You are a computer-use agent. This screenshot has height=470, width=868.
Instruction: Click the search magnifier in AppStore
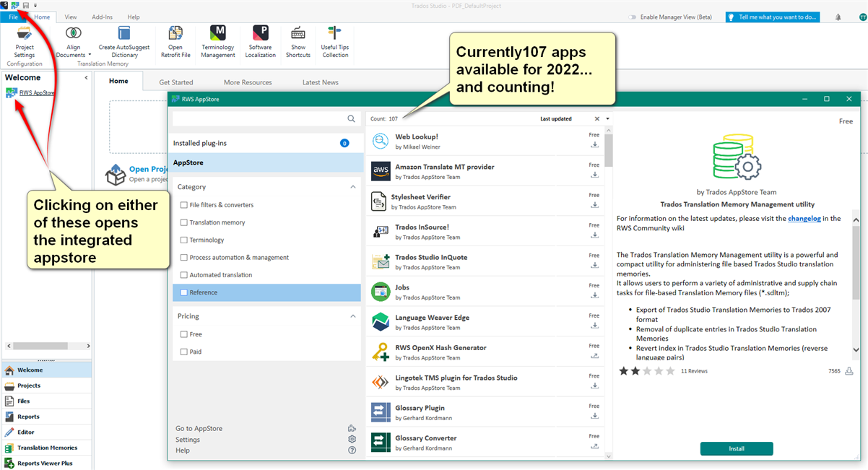(x=352, y=118)
